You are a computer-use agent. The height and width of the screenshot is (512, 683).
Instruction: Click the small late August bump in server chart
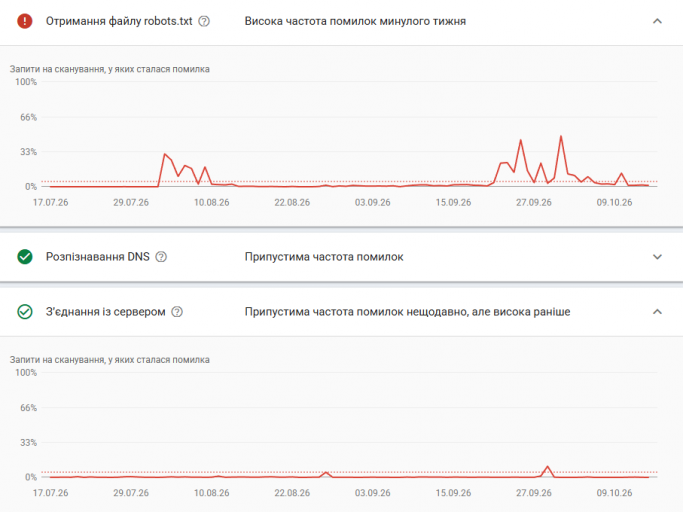326,472
